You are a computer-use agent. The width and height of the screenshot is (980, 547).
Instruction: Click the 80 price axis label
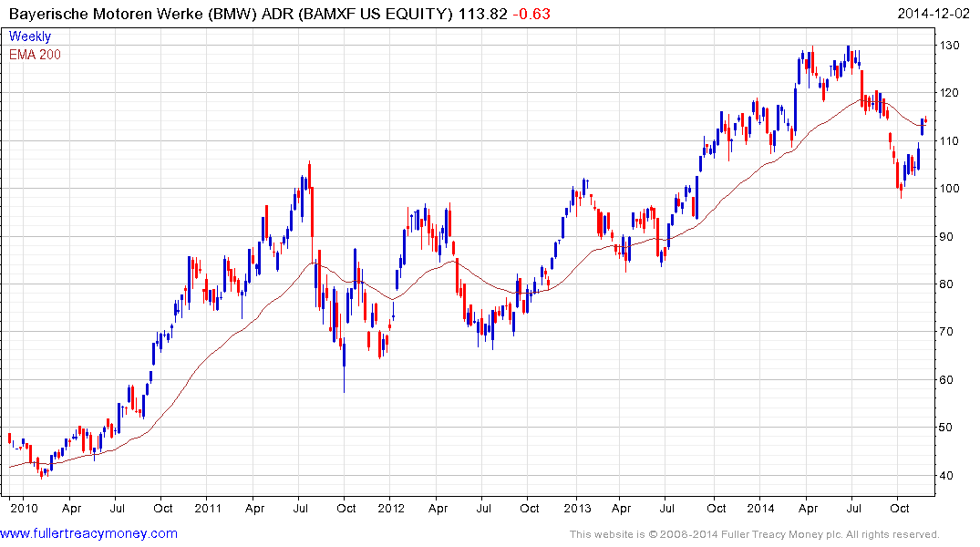click(x=946, y=284)
